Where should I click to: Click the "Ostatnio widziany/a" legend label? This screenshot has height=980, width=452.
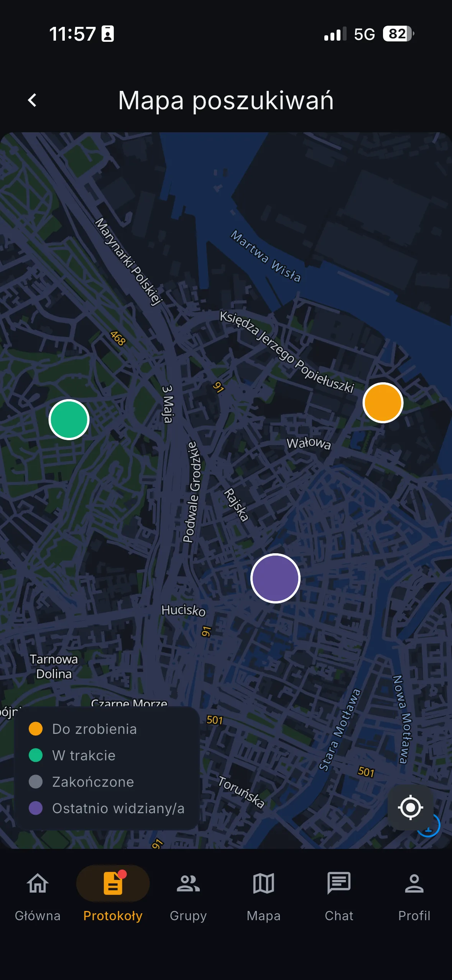click(118, 808)
